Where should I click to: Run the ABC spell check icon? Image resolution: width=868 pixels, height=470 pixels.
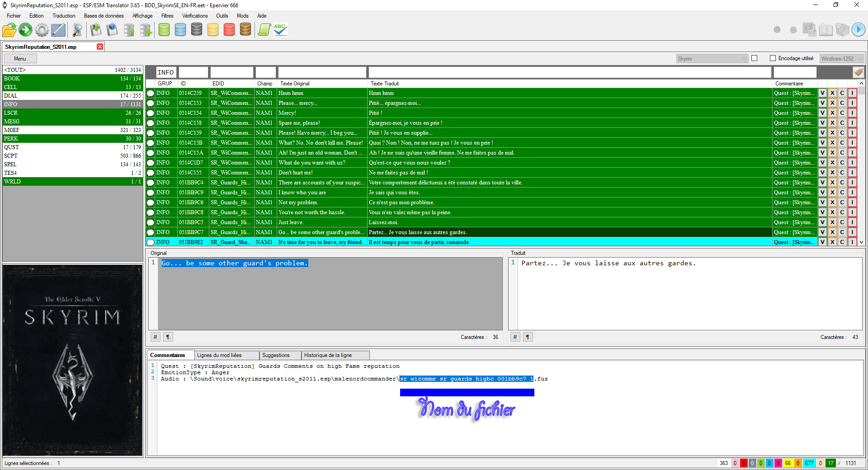click(280, 30)
